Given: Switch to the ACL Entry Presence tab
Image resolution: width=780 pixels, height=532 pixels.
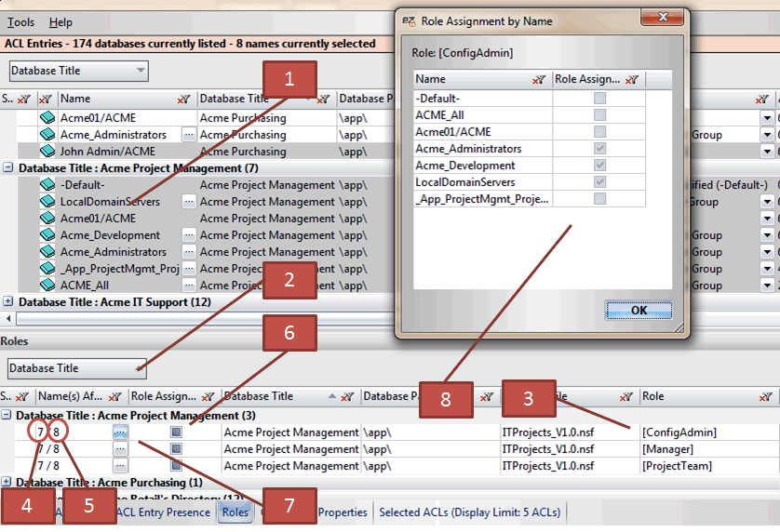Looking at the screenshot, I should point(162,512).
